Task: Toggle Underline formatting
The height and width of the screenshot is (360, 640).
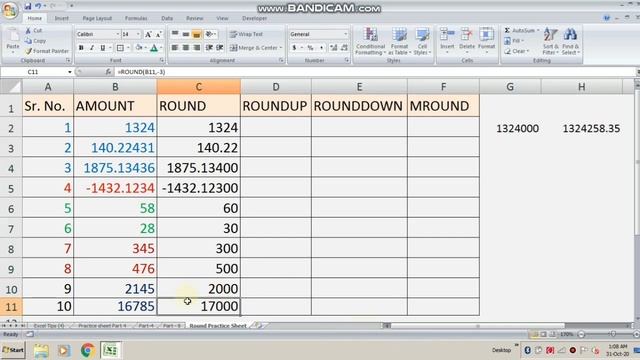Action: point(103,48)
